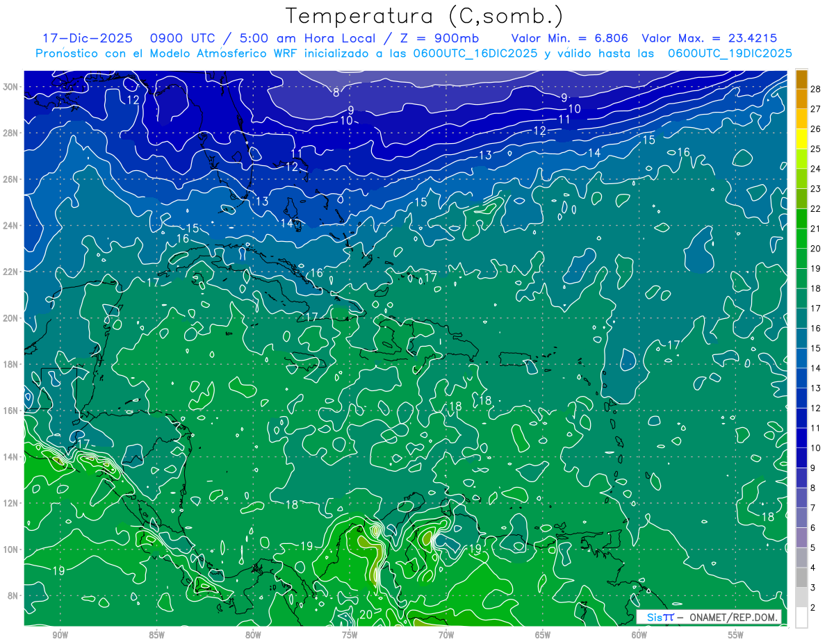Click the color scale value 3
The height and width of the screenshot is (644, 834).
[813, 588]
